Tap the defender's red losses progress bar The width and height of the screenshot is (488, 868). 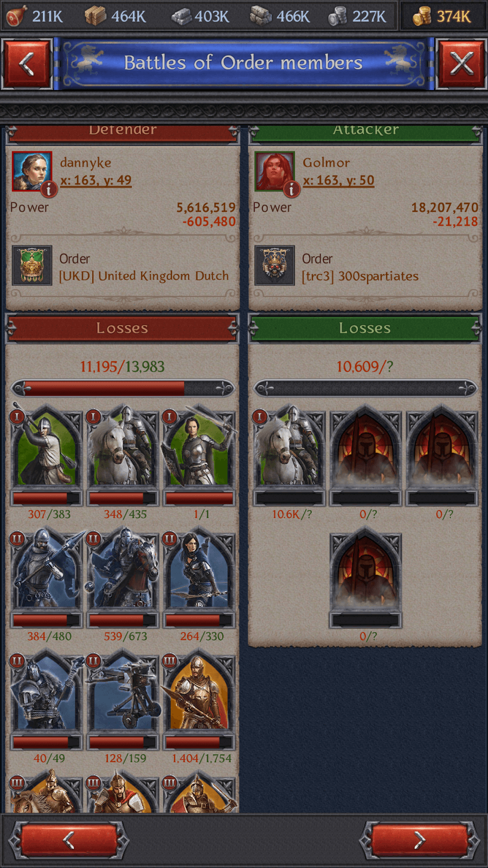click(x=123, y=388)
